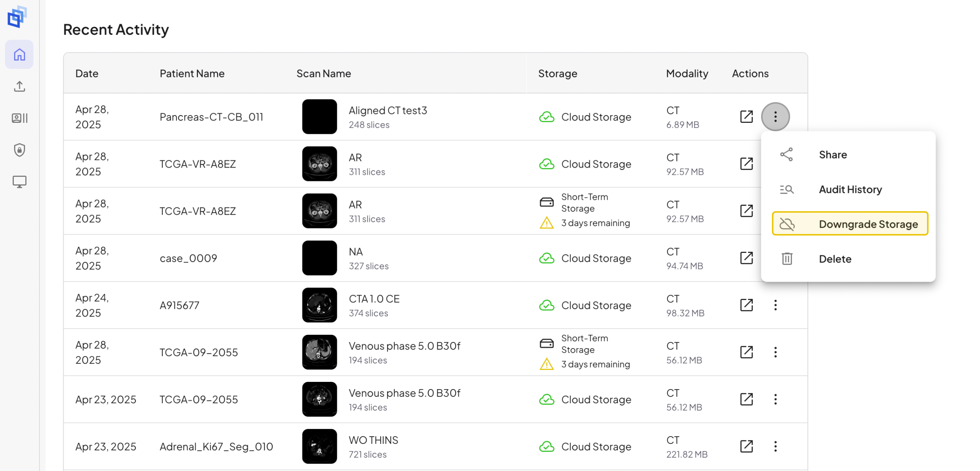The image size is (980, 471).
Task: Click patient name Pancreas-CT-CB_011
Action: (x=211, y=117)
